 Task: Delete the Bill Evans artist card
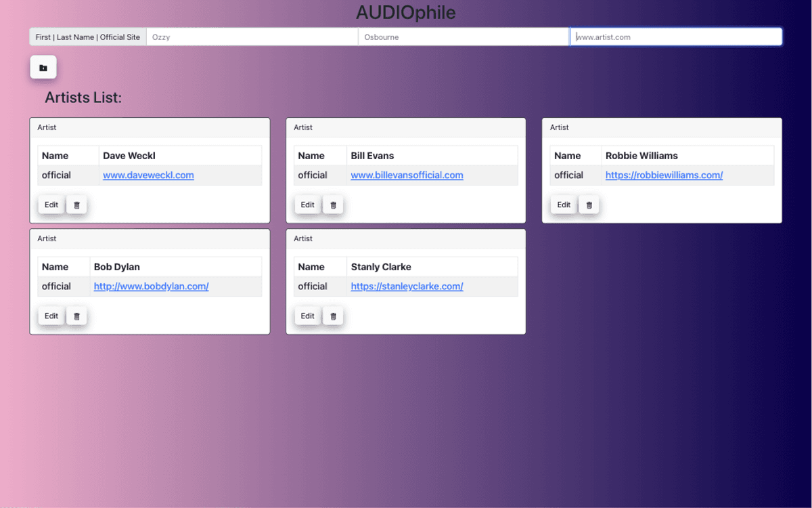click(x=333, y=205)
